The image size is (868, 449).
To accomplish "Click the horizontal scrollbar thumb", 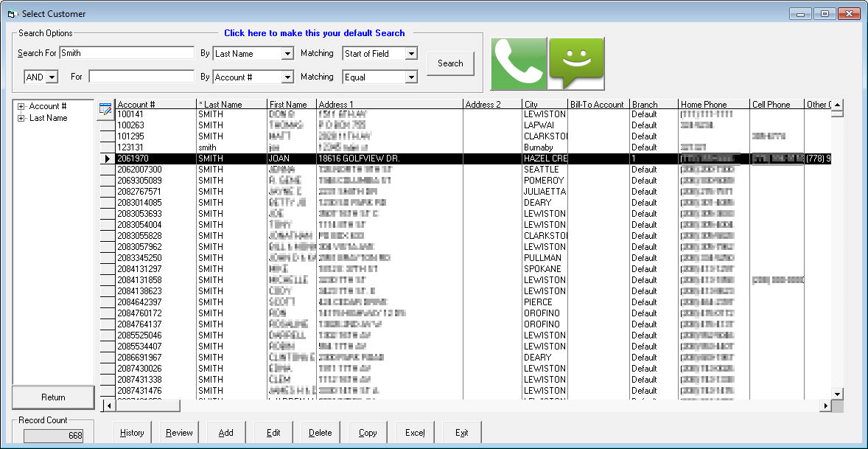I will [147, 406].
